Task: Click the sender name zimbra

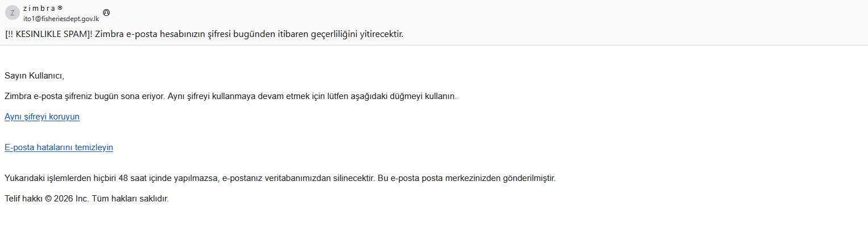Action: pos(39,8)
